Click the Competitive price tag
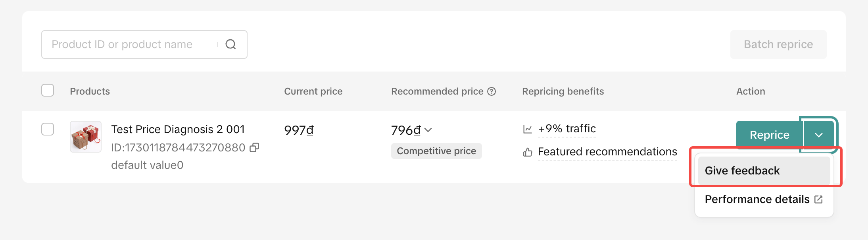 point(436,151)
